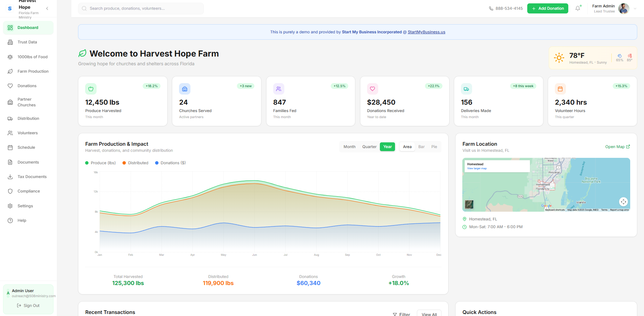Open Trust Data from the sidebar
The height and width of the screenshot is (316, 644).
tap(28, 42)
